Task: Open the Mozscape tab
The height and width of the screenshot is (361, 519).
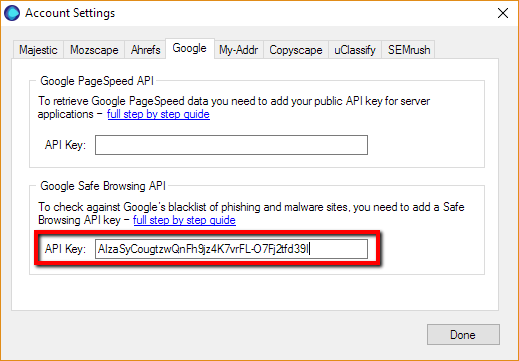Action: pos(94,50)
